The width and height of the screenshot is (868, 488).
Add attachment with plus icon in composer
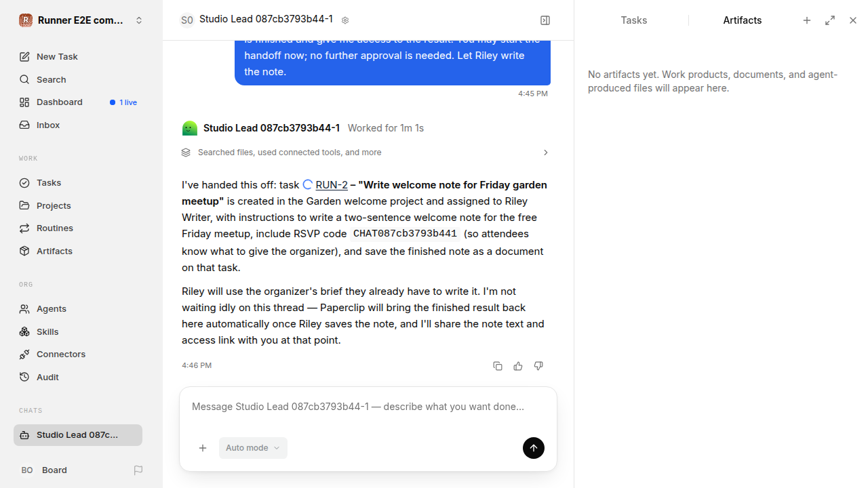pos(203,448)
